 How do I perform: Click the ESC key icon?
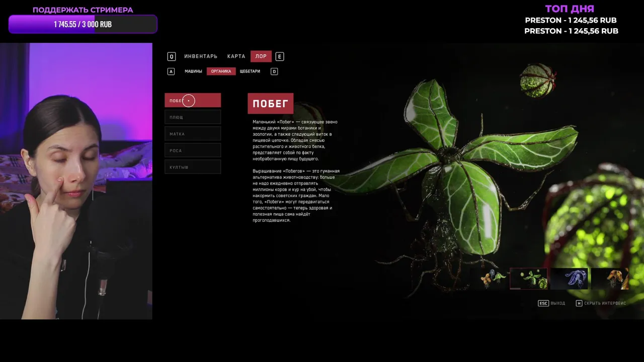[x=543, y=303]
